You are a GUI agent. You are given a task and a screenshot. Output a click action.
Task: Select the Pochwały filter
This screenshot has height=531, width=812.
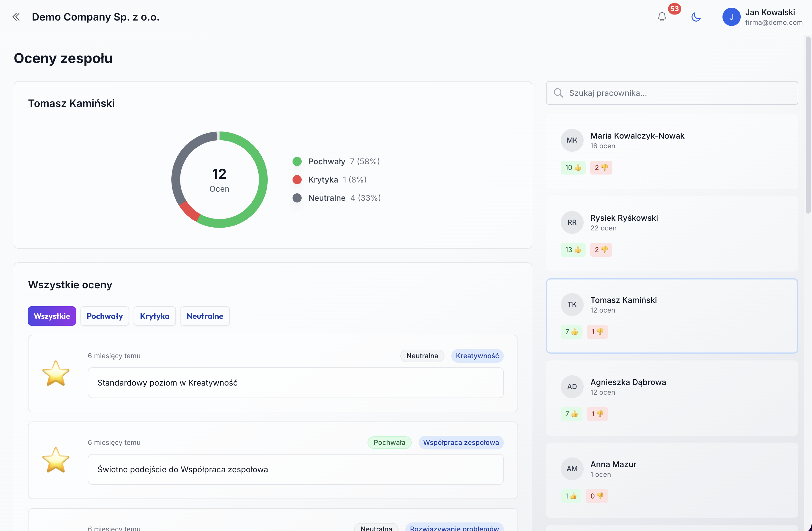click(x=104, y=316)
